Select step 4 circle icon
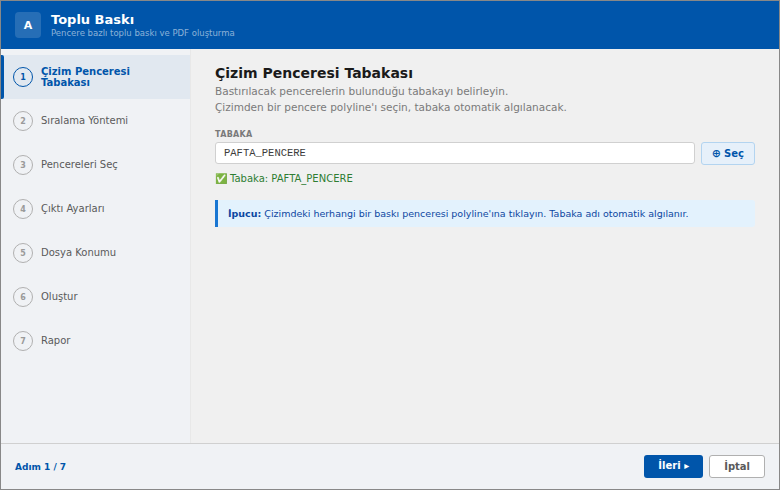Image resolution: width=780 pixels, height=490 pixels. click(23, 209)
